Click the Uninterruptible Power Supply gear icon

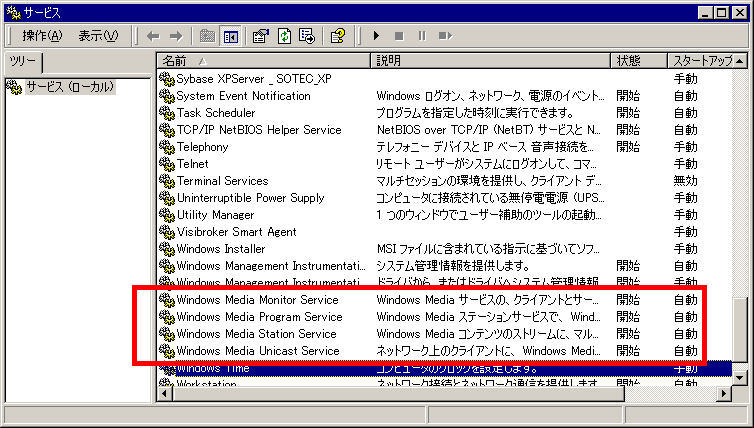[x=166, y=198]
